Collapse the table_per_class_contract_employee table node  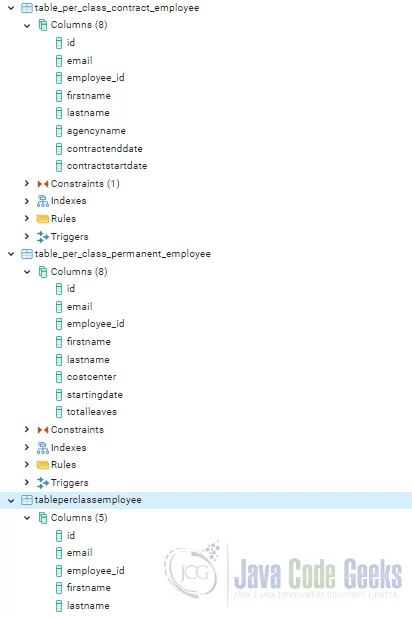[x=11, y=8]
